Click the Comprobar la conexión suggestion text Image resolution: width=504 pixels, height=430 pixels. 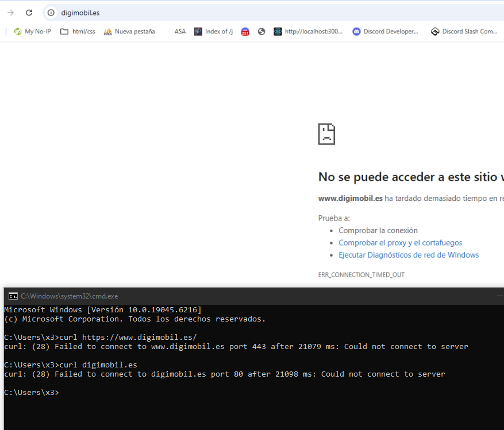[x=378, y=231]
